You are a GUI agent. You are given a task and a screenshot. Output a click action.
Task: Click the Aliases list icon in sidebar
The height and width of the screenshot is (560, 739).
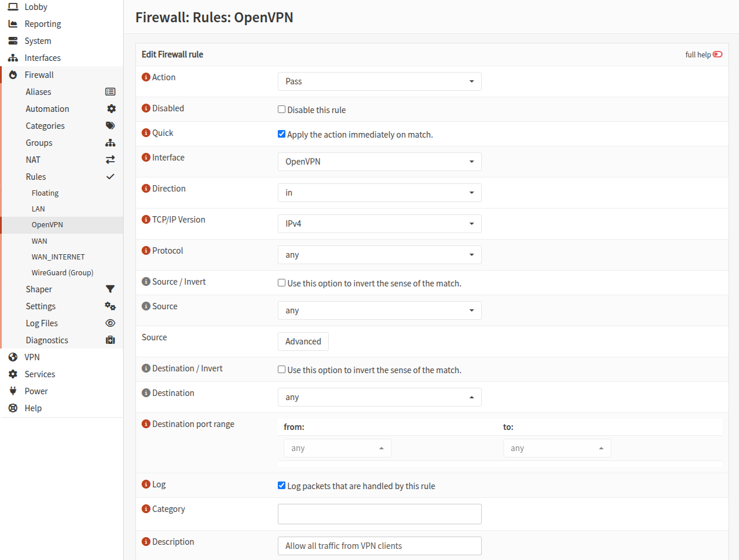(110, 92)
